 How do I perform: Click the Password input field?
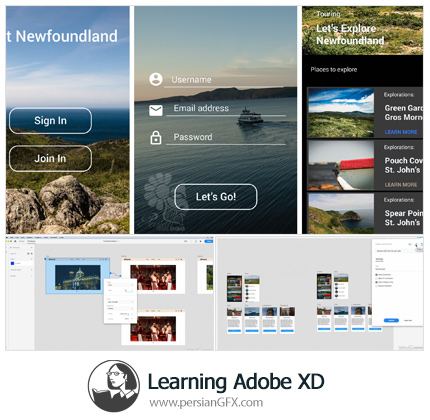[x=226, y=137]
